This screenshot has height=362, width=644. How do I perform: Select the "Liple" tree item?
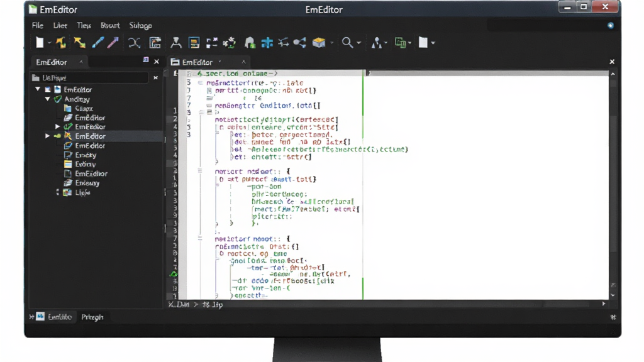(x=82, y=192)
